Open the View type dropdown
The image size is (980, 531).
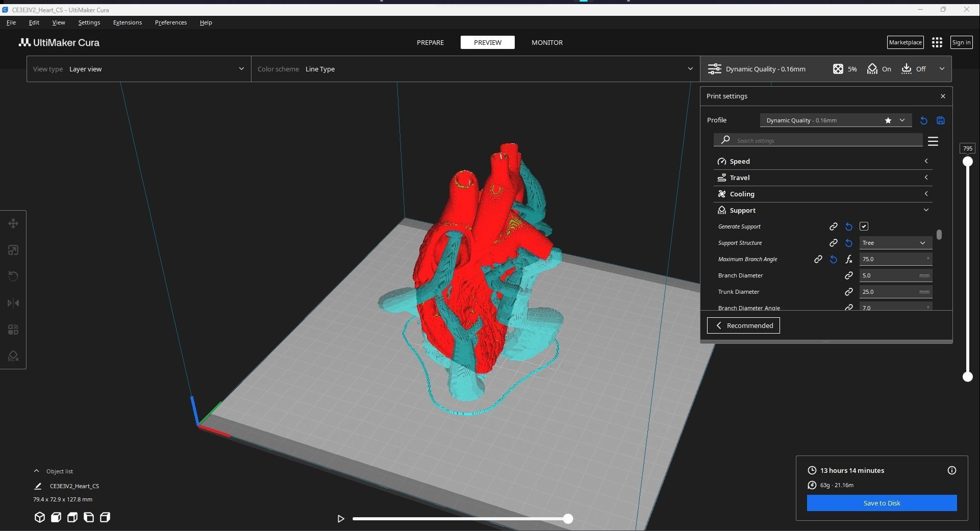coord(139,69)
